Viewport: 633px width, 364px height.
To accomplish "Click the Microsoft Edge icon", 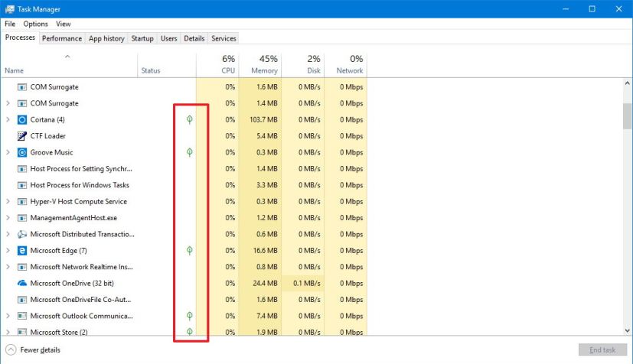I will coord(22,251).
